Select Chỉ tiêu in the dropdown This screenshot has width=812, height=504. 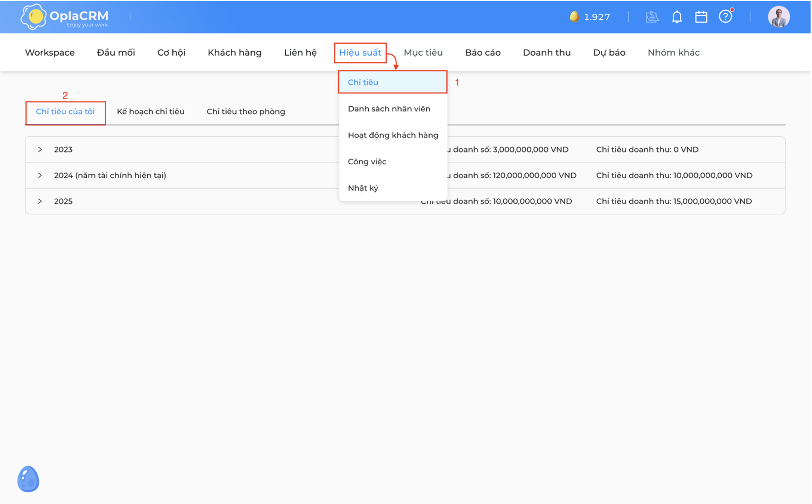tap(393, 82)
